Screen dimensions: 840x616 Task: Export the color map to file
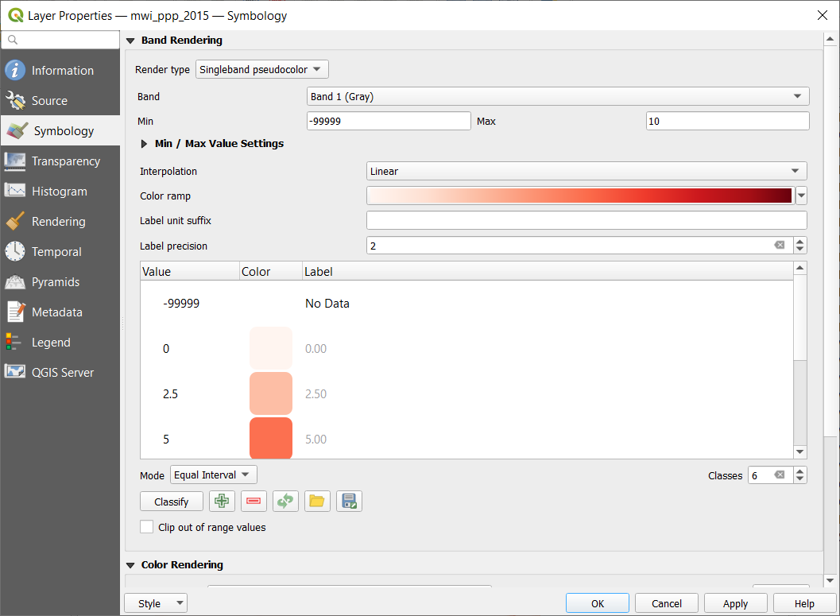tap(349, 501)
